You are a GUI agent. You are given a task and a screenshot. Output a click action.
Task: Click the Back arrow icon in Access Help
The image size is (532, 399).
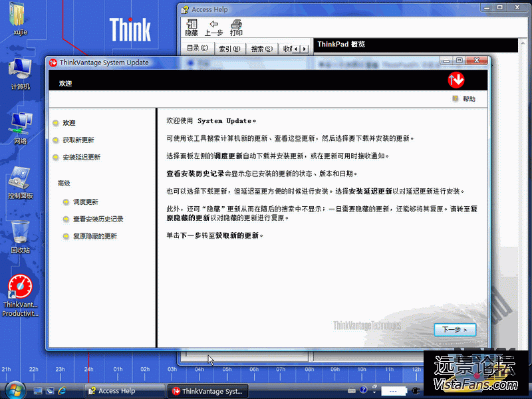coord(213,24)
